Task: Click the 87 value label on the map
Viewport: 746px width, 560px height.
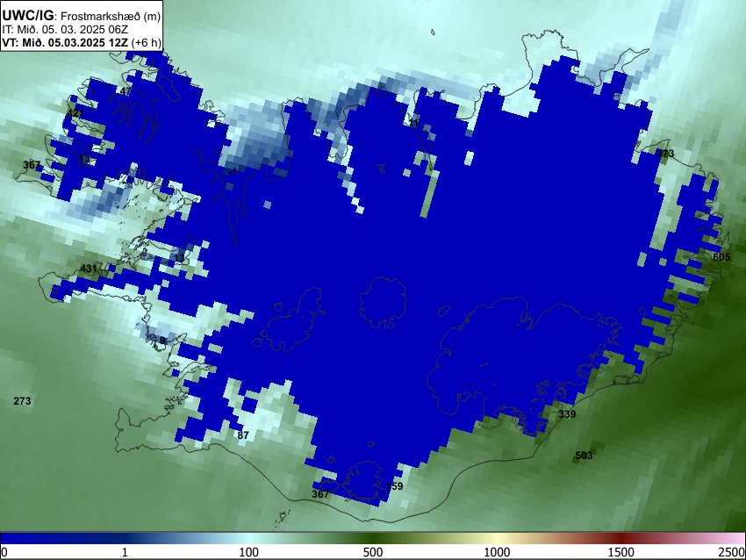Action: (243, 434)
